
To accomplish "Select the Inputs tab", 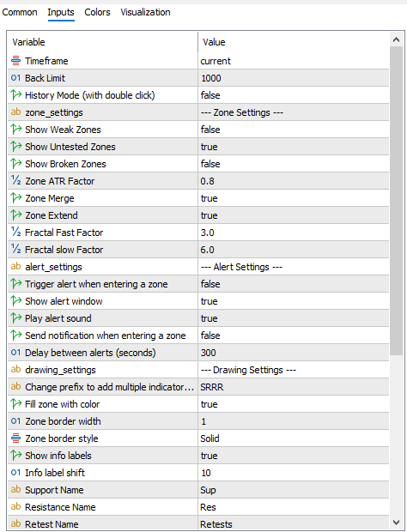I will pos(61,12).
